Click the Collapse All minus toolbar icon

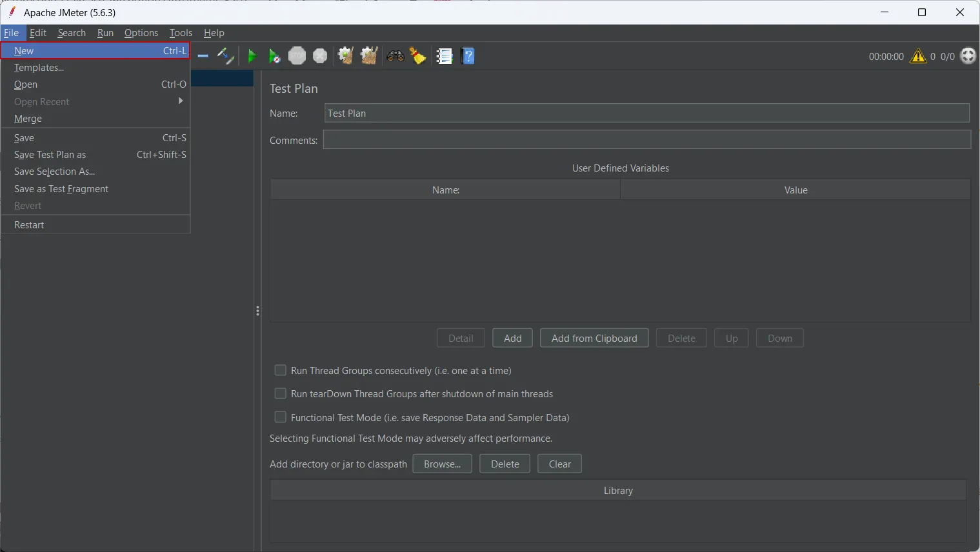coord(203,56)
